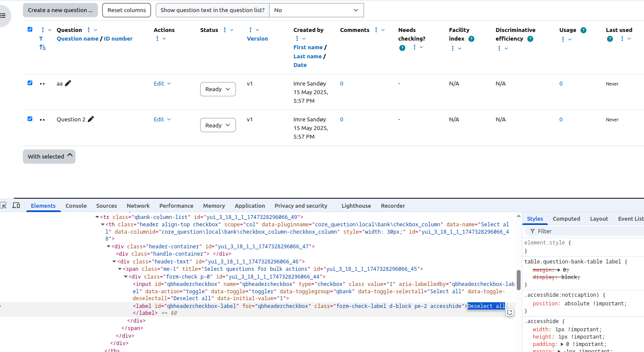Open the Layout tab in DevTools sidebar
The height and width of the screenshot is (352, 644).
click(599, 219)
